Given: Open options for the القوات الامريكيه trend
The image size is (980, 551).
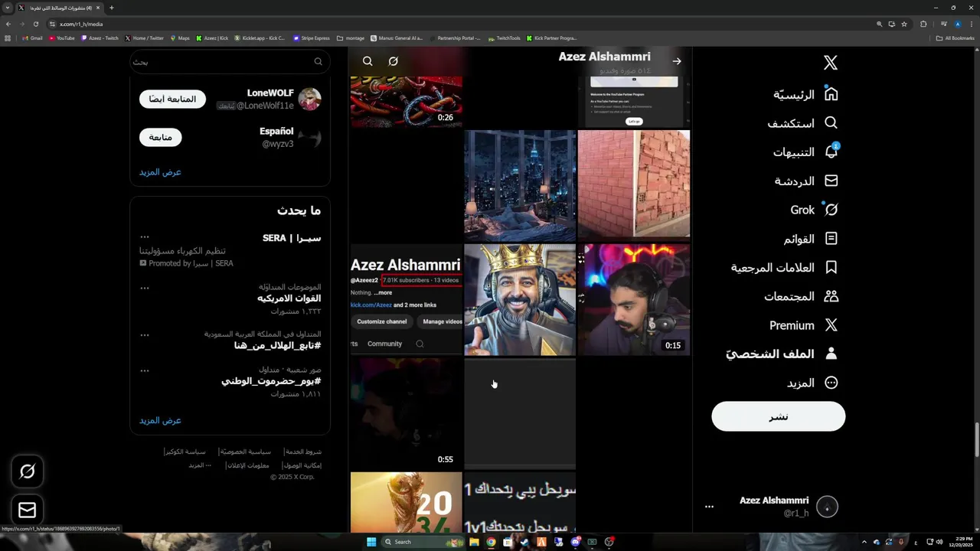Looking at the screenshot, I should click(145, 289).
